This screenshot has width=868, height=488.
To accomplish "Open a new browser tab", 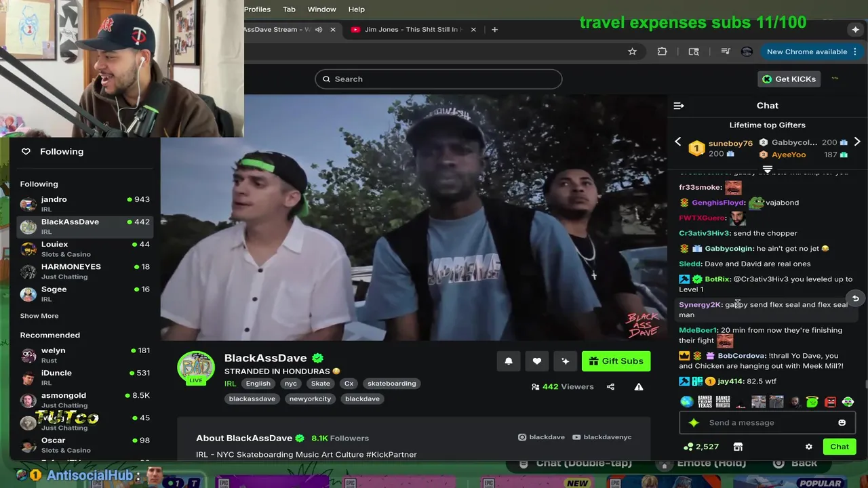I will coord(494,30).
